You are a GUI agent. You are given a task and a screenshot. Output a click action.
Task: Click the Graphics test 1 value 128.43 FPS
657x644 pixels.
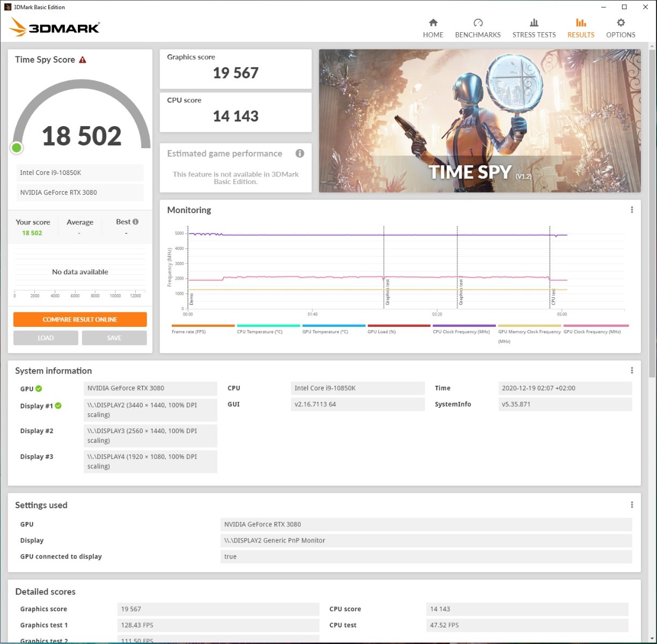coord(218,625)
